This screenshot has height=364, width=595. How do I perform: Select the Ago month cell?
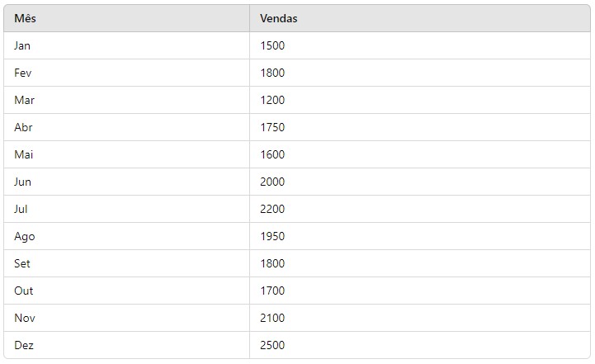coord(25,236)
